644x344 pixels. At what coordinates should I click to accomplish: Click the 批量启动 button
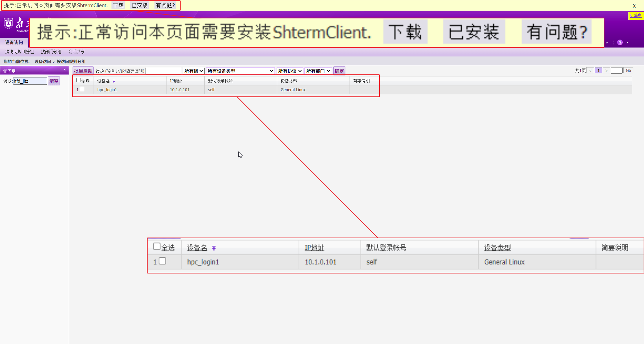(83, 71)
